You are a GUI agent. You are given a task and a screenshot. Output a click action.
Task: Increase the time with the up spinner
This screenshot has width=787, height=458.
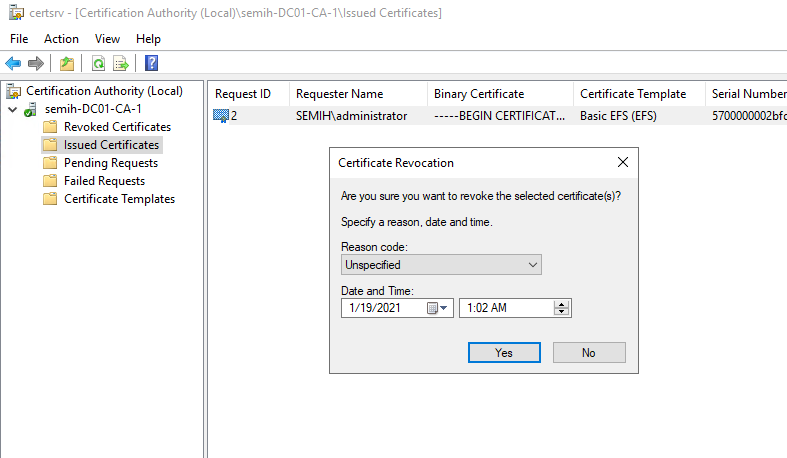[562, 304]
